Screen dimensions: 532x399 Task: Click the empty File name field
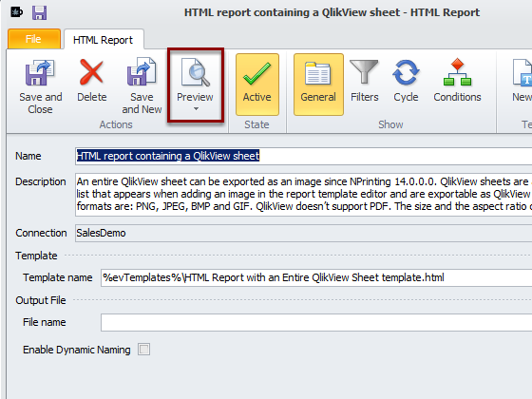(x=316, y=322)
